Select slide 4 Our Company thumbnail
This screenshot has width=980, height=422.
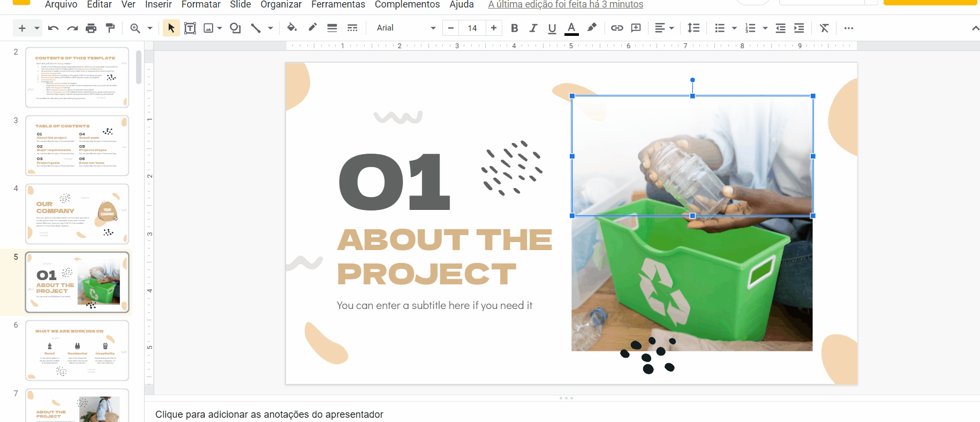pyautogui.click(x=77, y=214)
